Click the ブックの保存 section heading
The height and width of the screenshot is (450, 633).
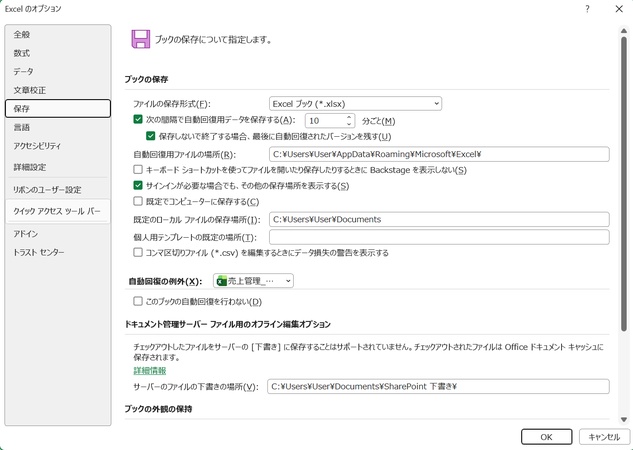coord(146,80)
